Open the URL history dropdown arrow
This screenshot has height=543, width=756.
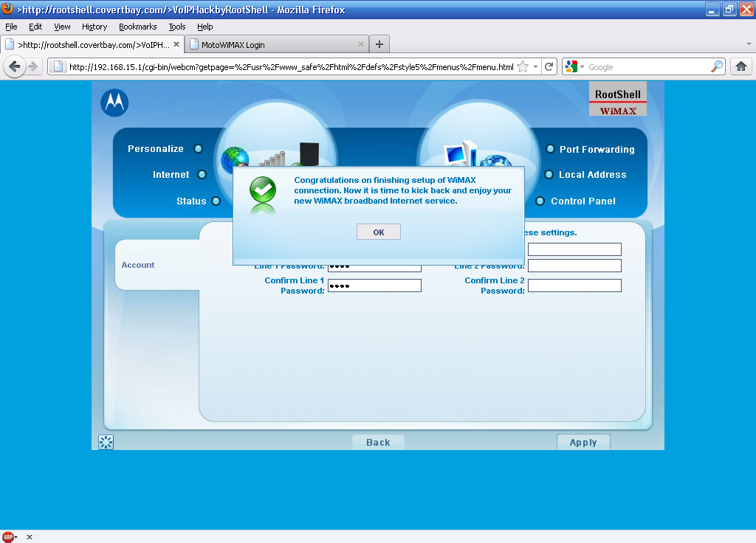(535, 66)
